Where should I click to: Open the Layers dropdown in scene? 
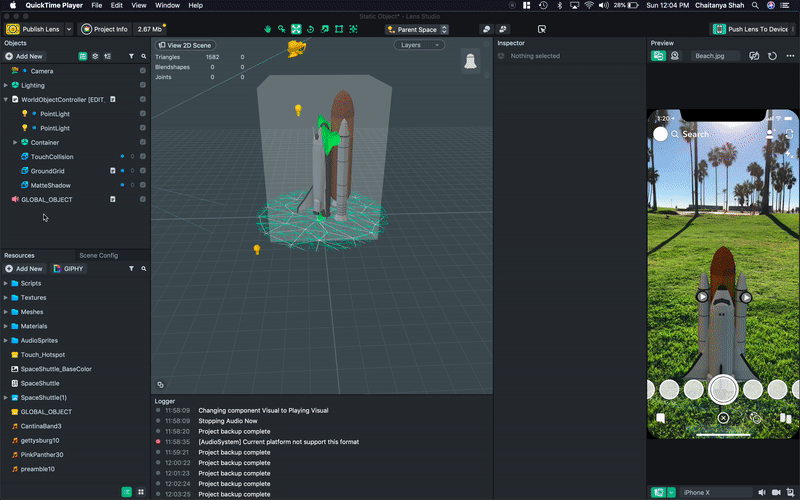[x=419, y=45]
